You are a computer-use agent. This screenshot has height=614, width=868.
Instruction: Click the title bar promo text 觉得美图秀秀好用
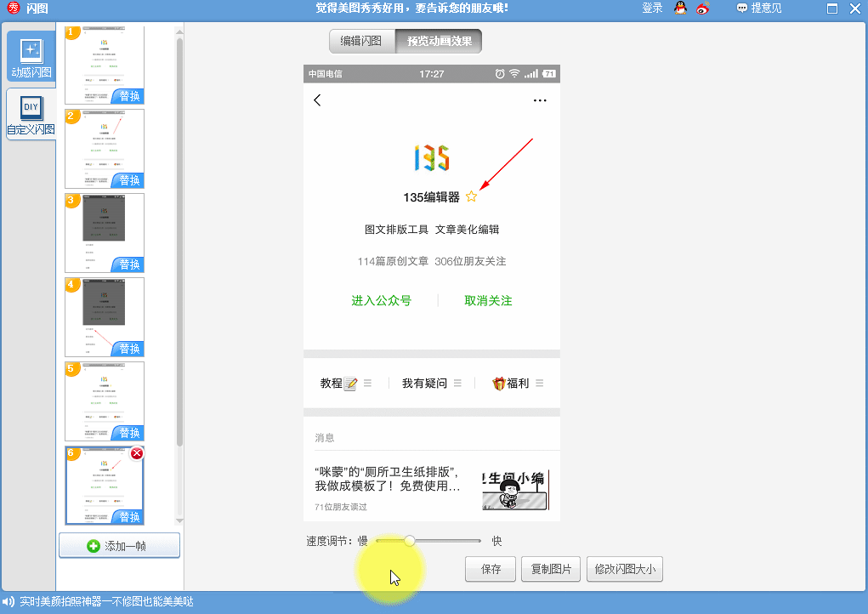click(x=411, y=9)
